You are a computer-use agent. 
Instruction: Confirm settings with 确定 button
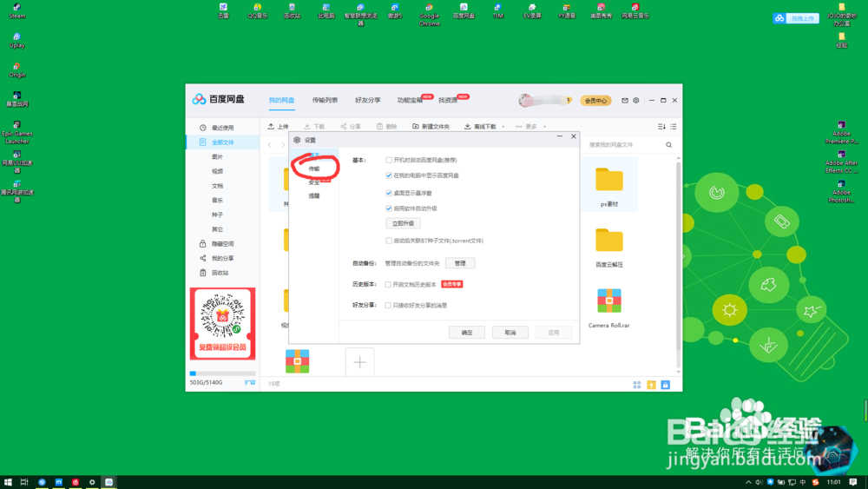point(467,333)
